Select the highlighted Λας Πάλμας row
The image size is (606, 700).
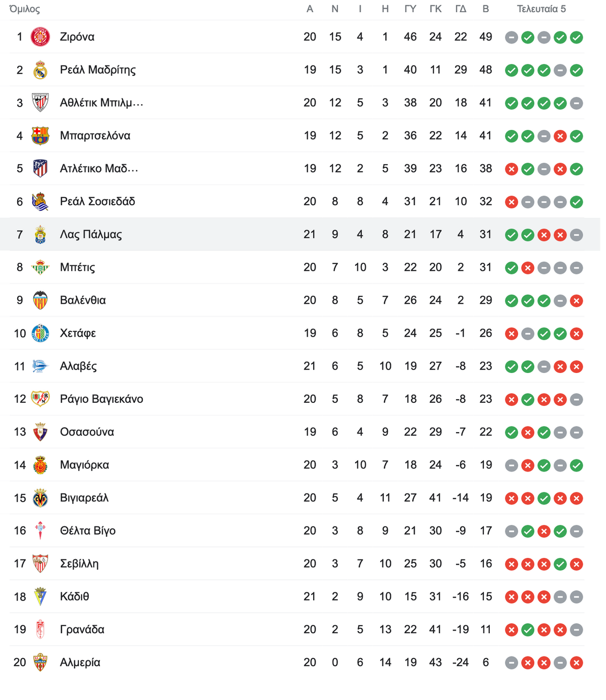click(300, 235)
